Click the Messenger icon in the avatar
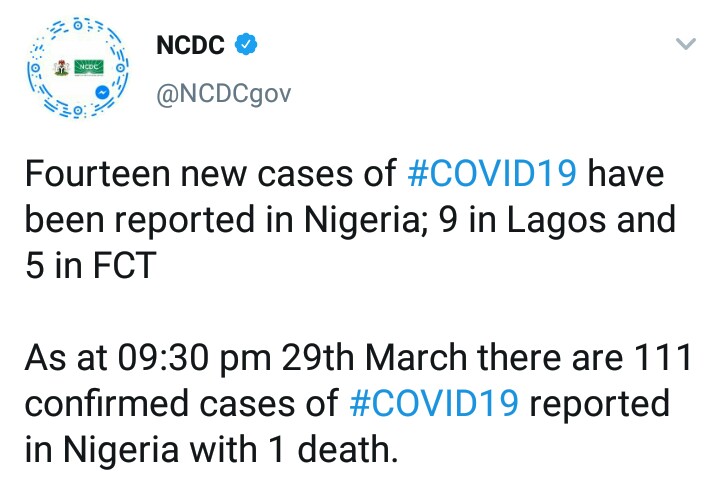The image size is (720, 484). point(103,90)
